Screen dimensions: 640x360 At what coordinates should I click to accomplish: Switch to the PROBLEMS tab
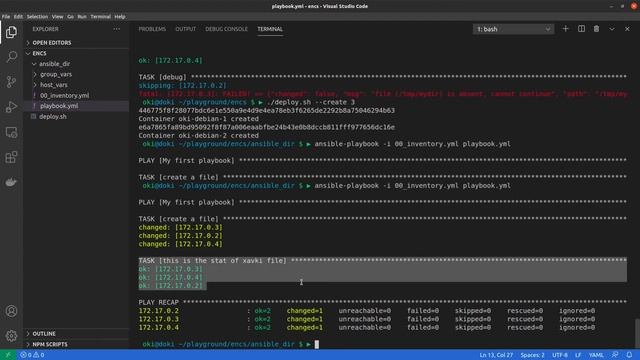tap(152, 29)
